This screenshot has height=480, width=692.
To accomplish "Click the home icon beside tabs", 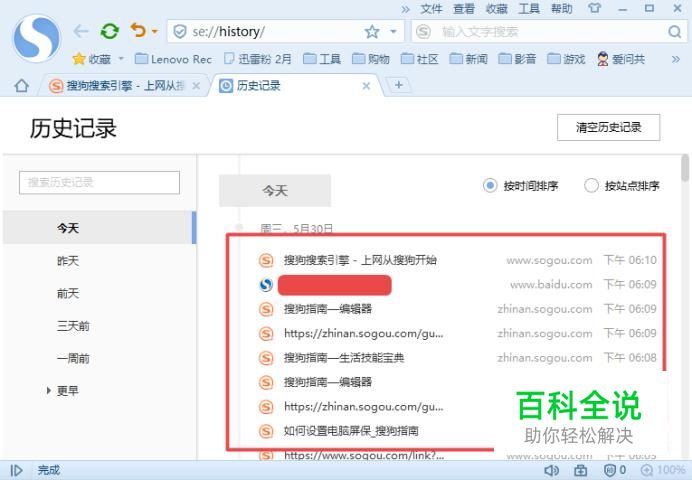I will tap(21, 86).
